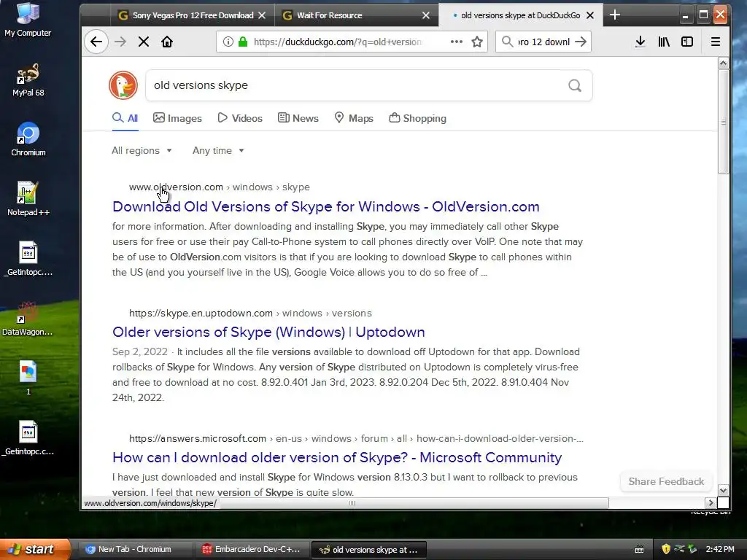
Task: Click the DuckDuckGo duck logo
Action: 123,85
